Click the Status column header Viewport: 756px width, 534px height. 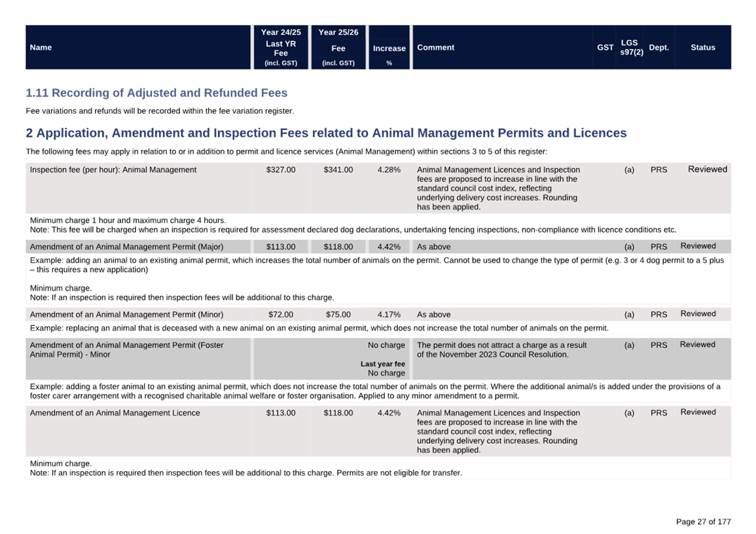click(x=702, y=47)
